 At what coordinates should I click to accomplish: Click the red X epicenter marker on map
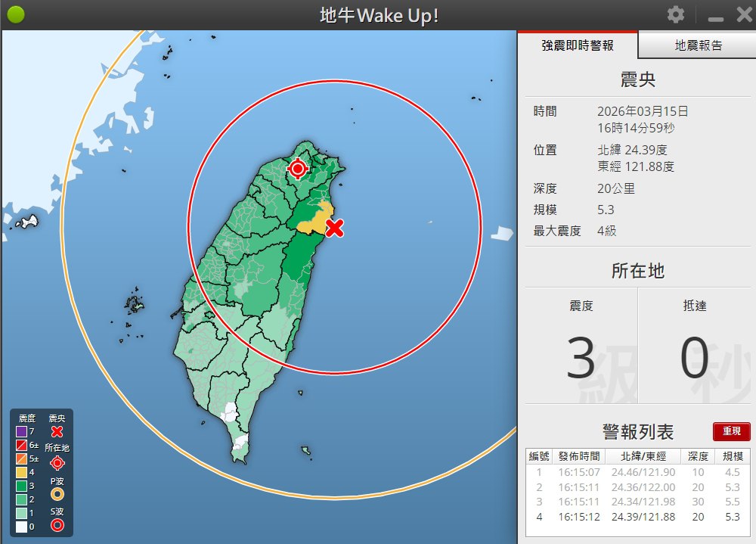tap(334, 228)
